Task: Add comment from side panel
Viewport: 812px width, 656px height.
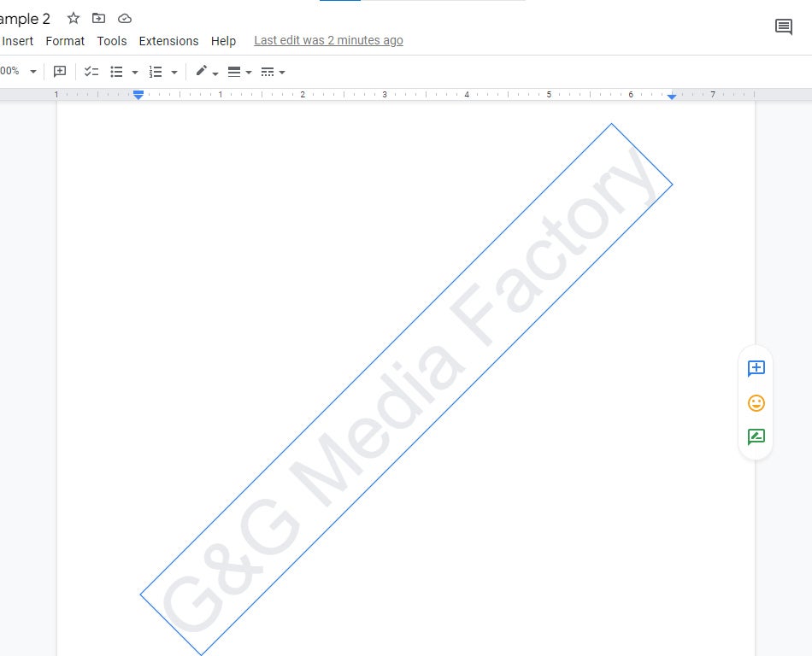Action: coord(756,368)
